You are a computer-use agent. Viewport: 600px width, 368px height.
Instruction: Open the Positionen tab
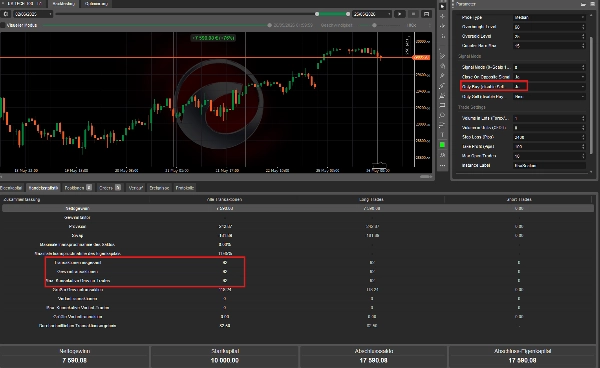78,188
